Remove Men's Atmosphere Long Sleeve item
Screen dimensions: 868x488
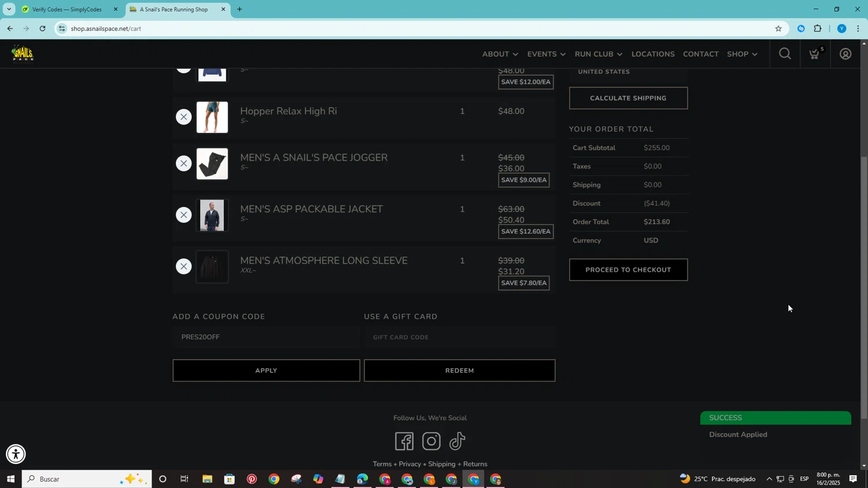tap(183, 267)
